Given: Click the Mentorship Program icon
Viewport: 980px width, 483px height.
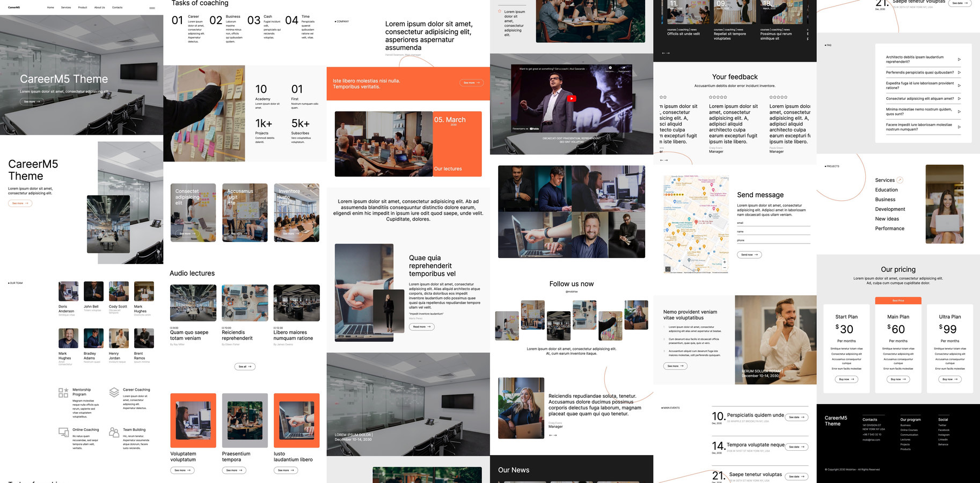Looking at the screenshot, I should pos(63,392).
